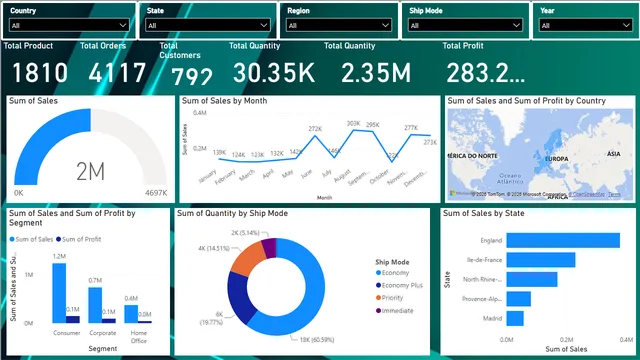Click the Priority legend entry

click(x=389, y=298)
